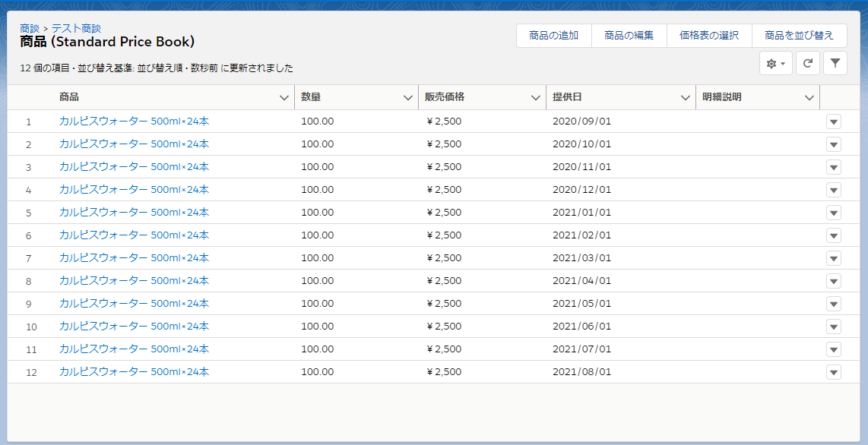Select the 100.00 quantity in row 1
Screen dimensions: 868x445
tap(317, 121)
